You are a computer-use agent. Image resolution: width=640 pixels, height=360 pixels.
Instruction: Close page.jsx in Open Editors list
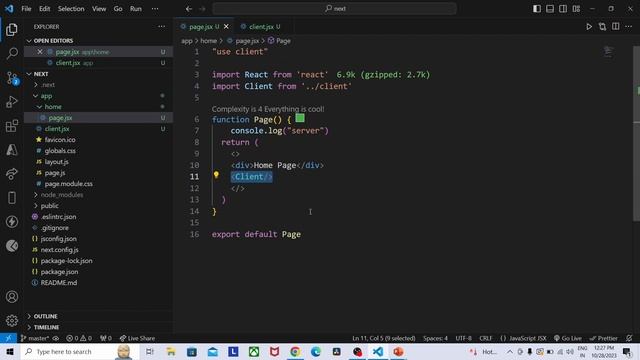(x=40, y=52)
